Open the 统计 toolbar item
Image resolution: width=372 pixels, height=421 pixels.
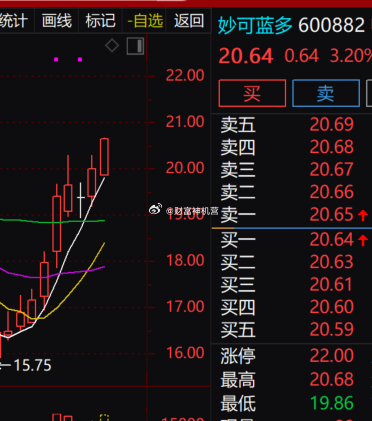point(14,21)
